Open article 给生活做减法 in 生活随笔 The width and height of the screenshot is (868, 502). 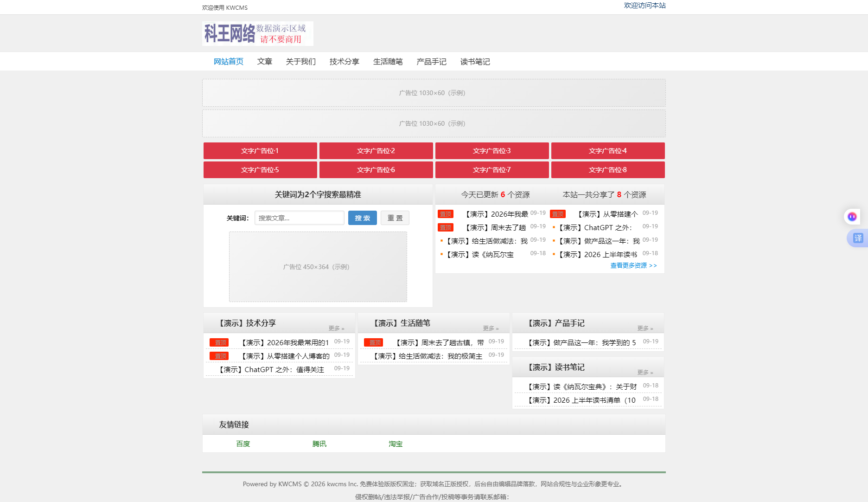[428, 356]
